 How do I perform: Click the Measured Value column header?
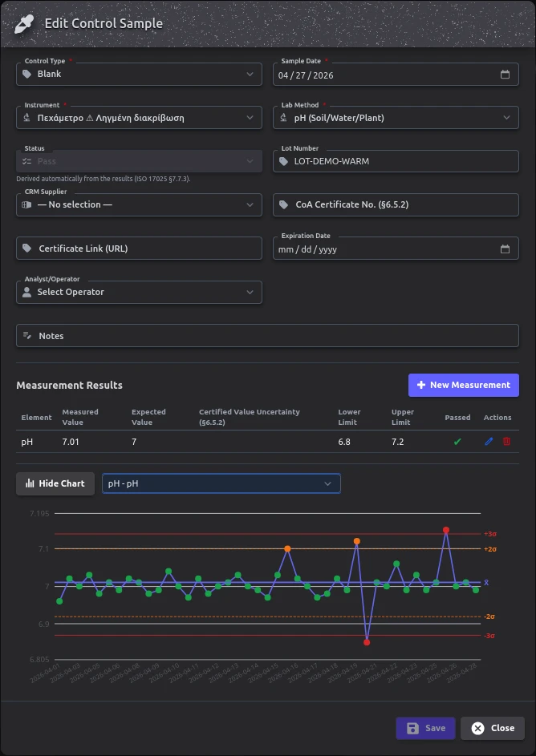(80, 417)
